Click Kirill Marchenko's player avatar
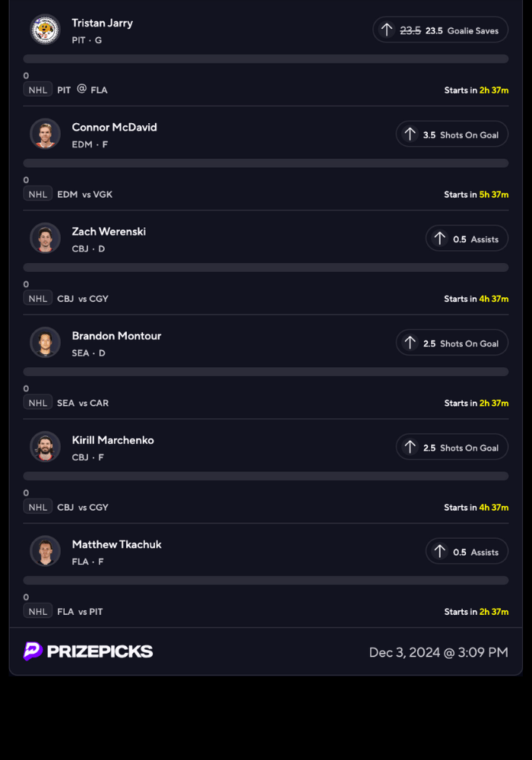The height and width of the screenshot is (760, 532). (45, 446)
